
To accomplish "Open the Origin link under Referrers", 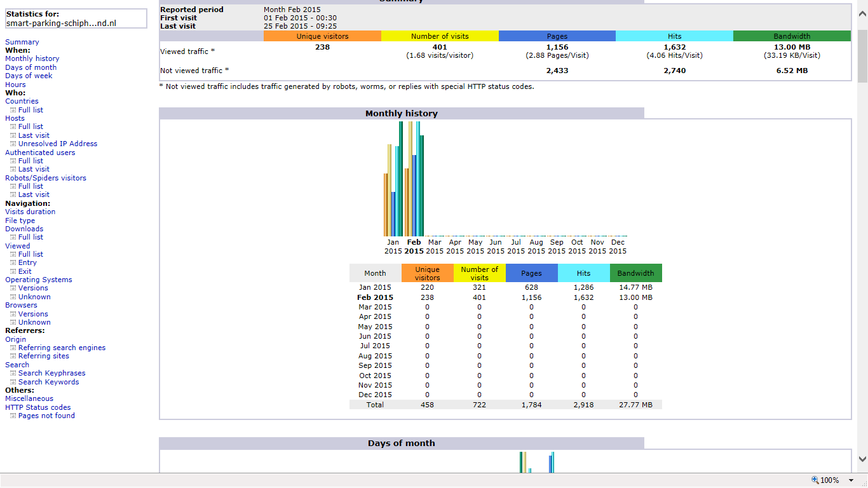I will pyautogui.click(x=16, y=339).
